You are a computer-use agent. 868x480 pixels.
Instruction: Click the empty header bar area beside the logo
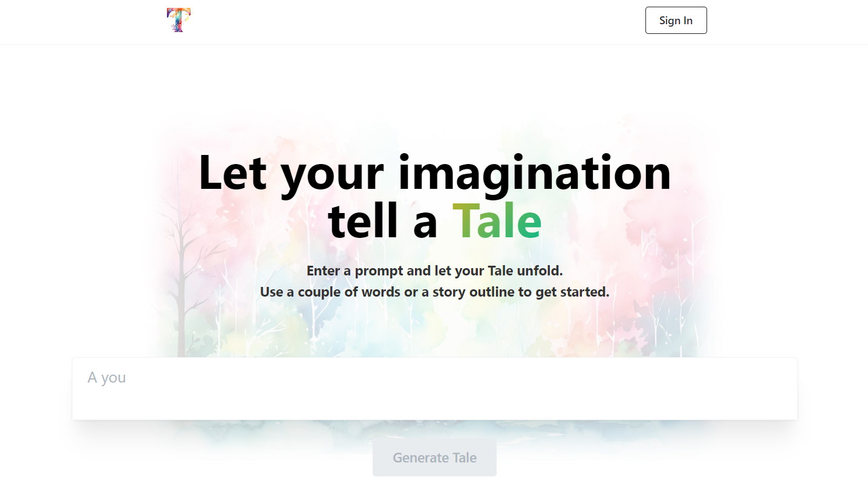click(417, 22)
